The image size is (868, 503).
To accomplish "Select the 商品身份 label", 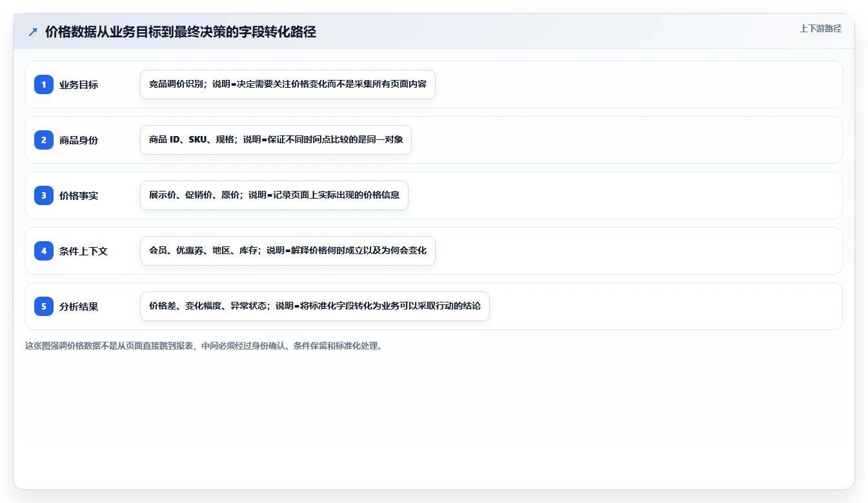I will click(79, 140).
